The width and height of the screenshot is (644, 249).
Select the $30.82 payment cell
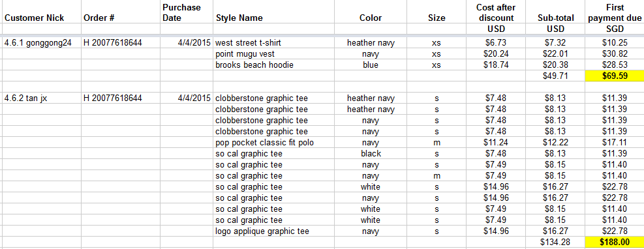coord(615,53)
